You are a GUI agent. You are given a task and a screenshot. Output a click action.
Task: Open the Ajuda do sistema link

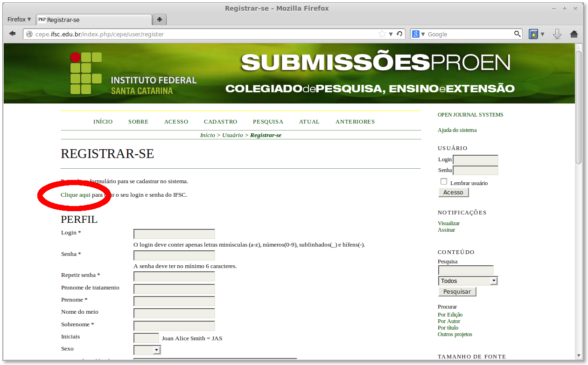pos(457,130)
